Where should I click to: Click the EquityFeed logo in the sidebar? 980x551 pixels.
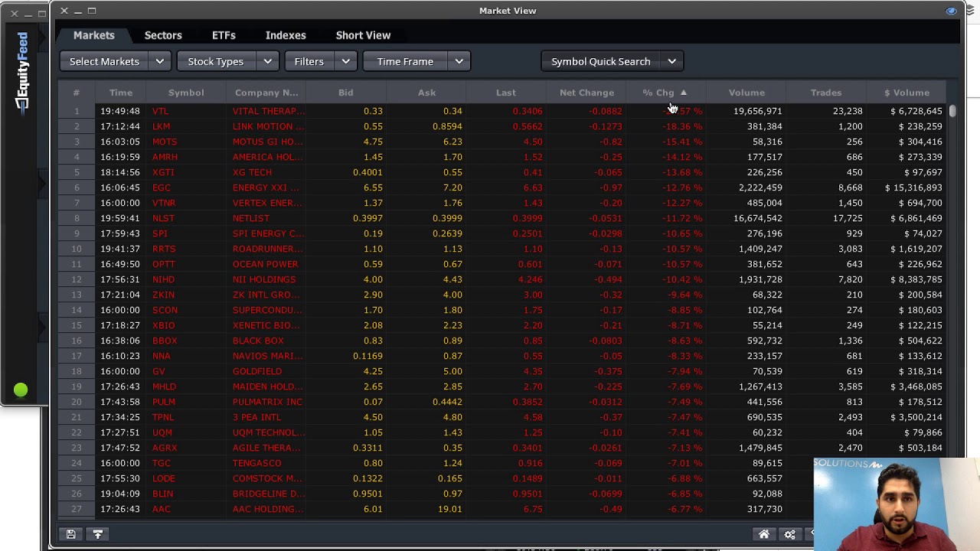coord(23,72)
